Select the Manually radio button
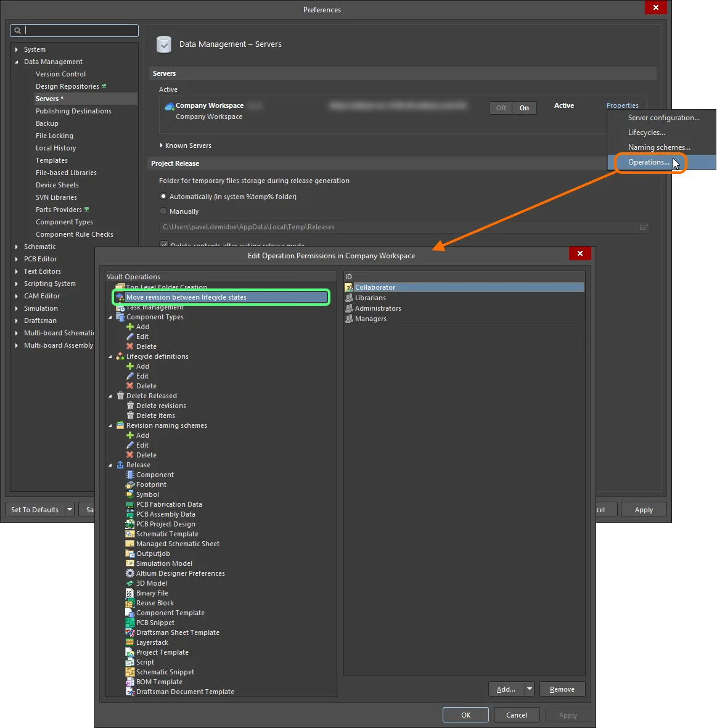717x728 pixels. click(163, 211)
